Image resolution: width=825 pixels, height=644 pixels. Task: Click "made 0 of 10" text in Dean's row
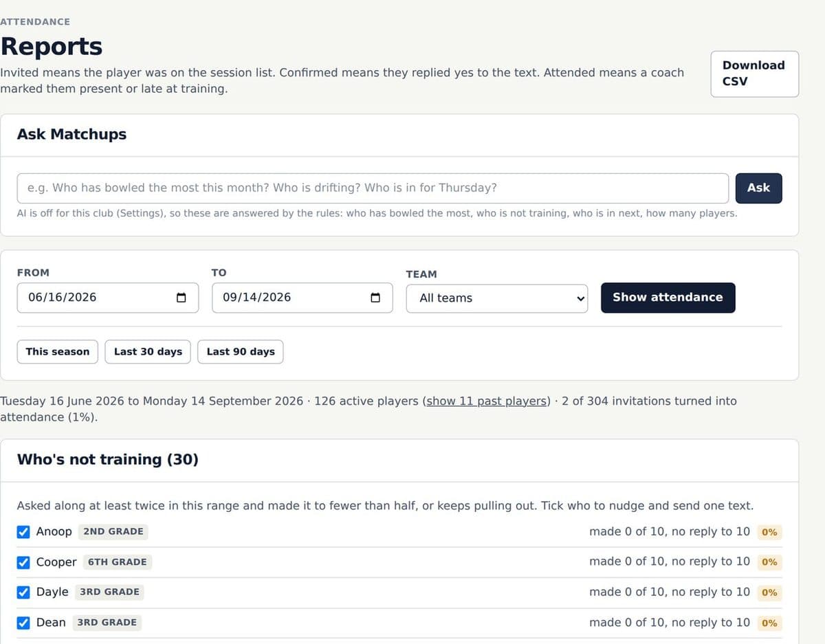click(x=628, y=623)
